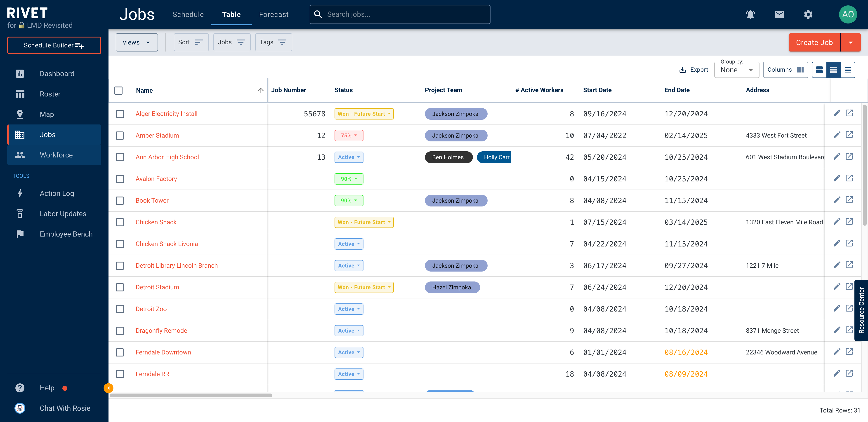The image size is (868, 422).
Task: Click the Chat With Rosie avatar icon
Action: pyautogui.click(x=20, y=408)
